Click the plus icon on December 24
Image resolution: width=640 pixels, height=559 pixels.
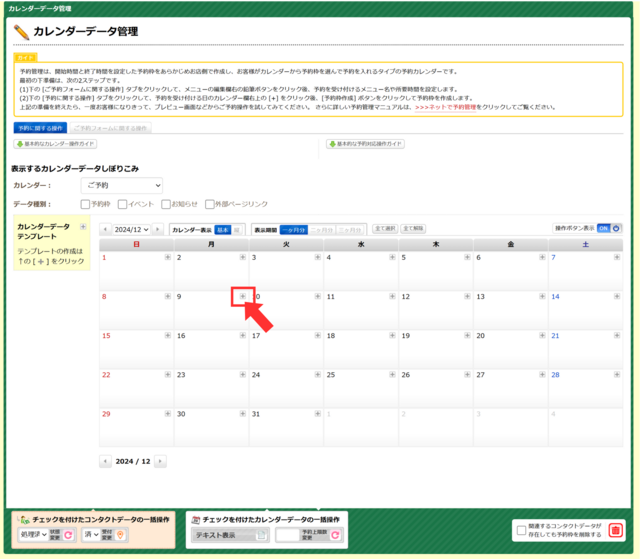click(x=318, y=375)
